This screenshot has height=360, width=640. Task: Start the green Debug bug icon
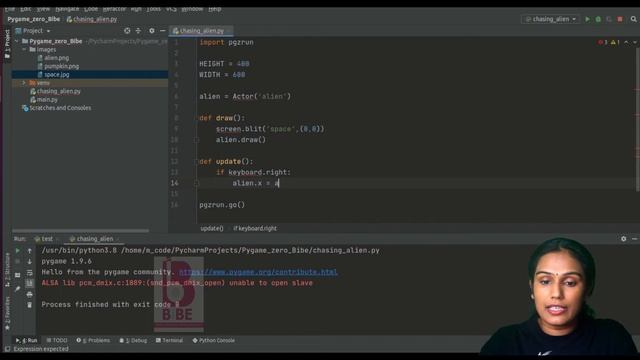[x=598, y=19]
